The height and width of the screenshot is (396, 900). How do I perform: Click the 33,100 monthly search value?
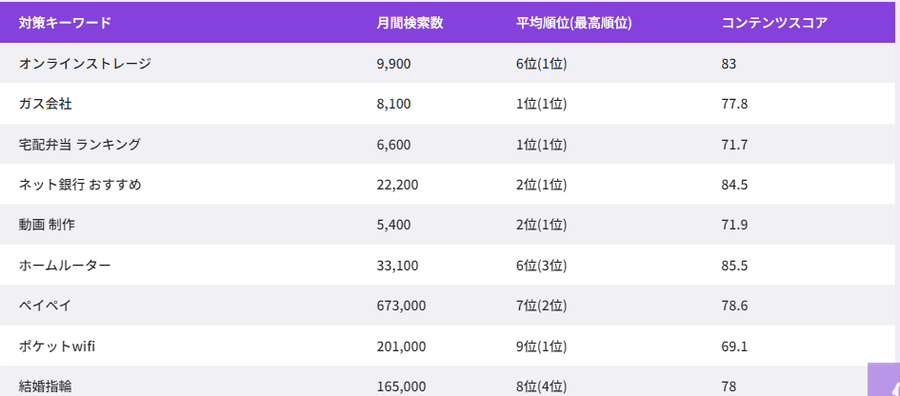398,266
